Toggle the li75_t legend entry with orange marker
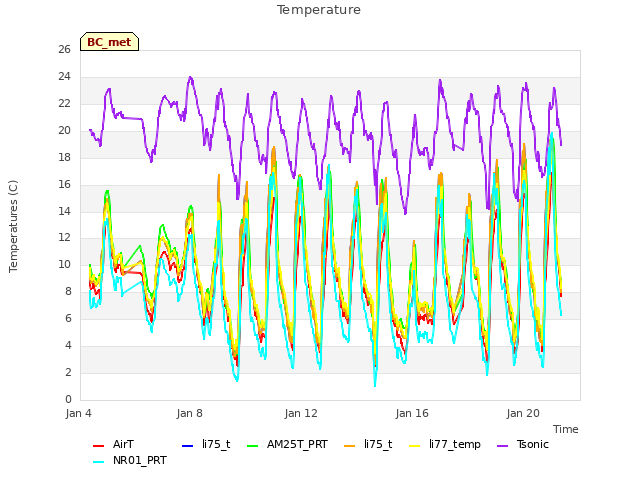The width and height of the screenshot is (640, 480). tap(368, 444)
